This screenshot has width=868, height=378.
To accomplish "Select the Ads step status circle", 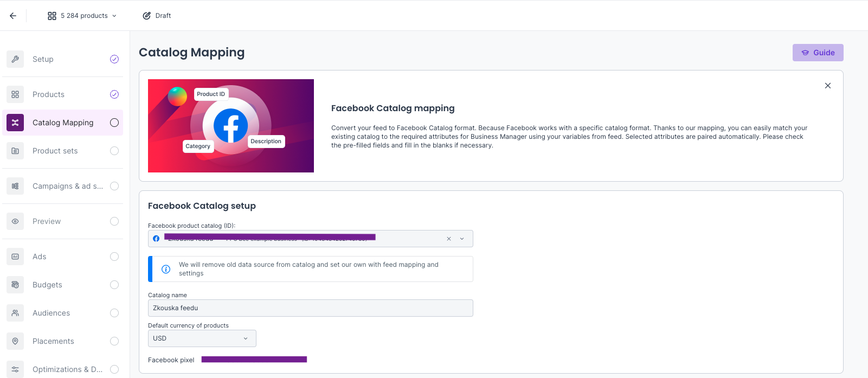I will [x=114, y=257].
